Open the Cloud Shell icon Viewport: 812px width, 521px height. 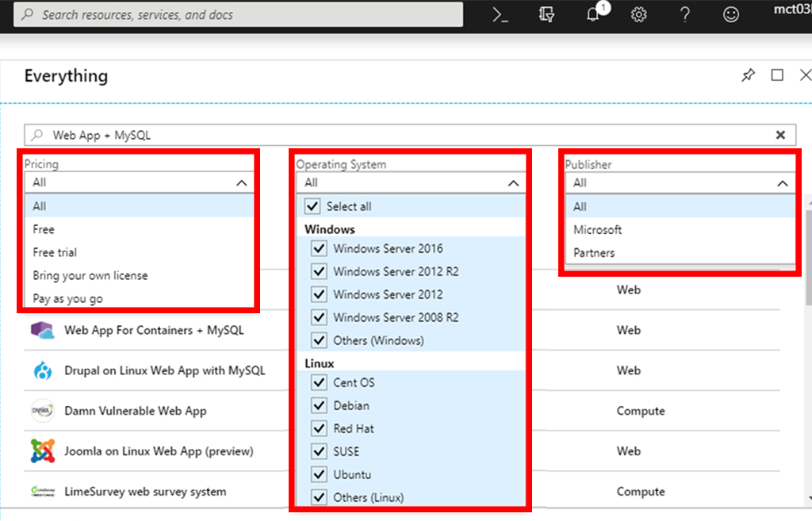pos(500,14)
